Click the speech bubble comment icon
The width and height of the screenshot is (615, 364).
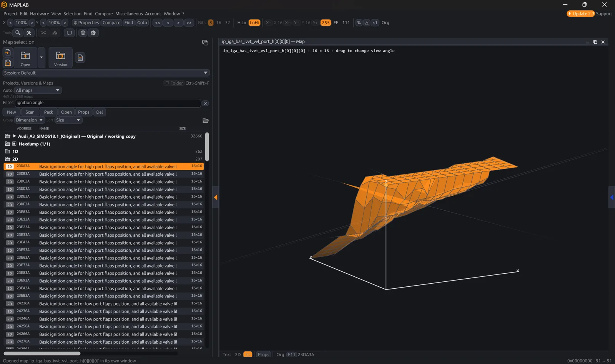(x=69, y=33)
